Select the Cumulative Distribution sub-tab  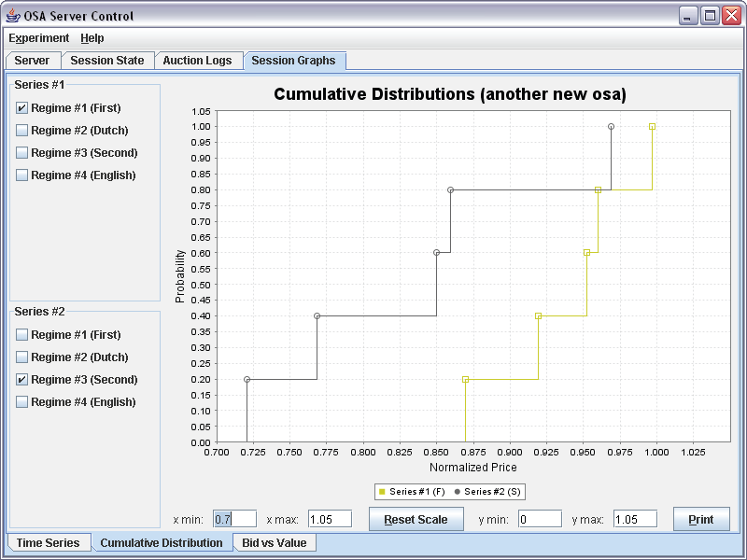pos(162,542)
